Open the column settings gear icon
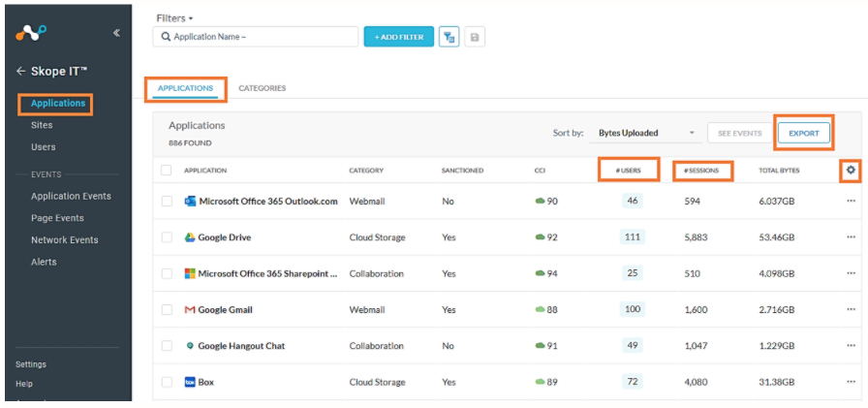868x408 pixels. [851, 171]
